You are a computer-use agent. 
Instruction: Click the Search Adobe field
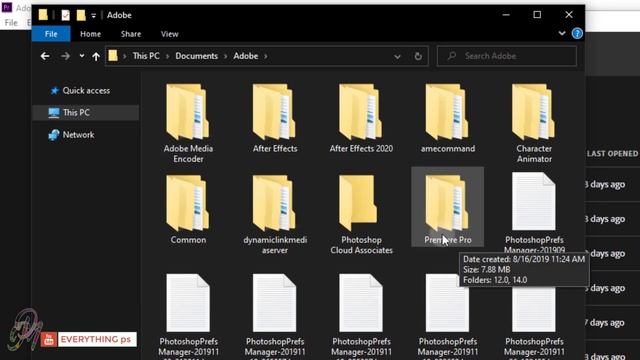pyautogui.click(x=507, y=56)
